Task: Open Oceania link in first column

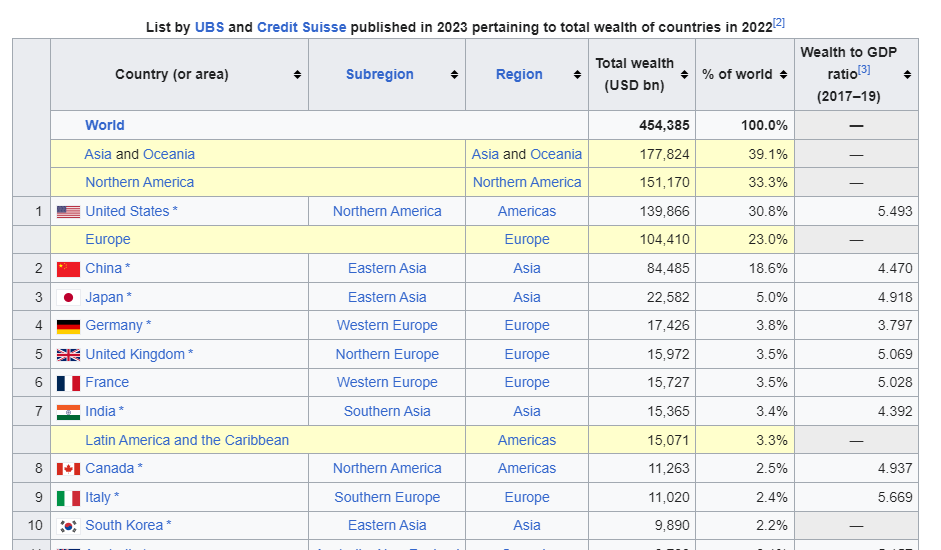Action: tap(169, 154)
